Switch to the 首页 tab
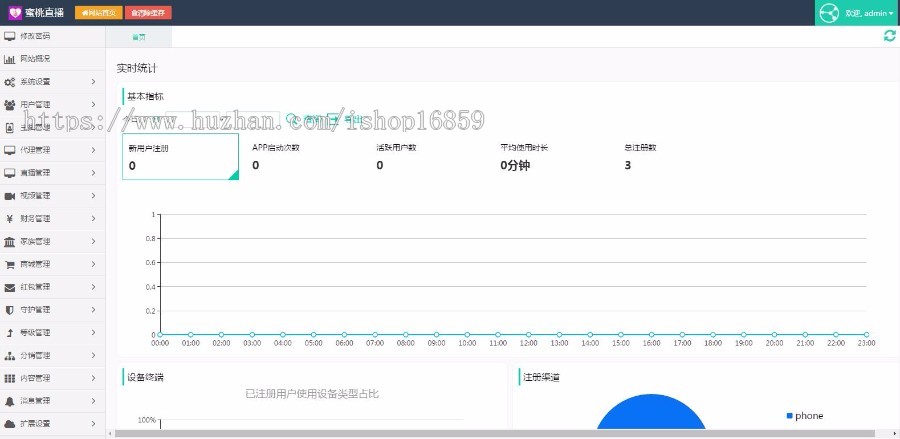Screen dimensions: 900x439 (x=139, y=37)
